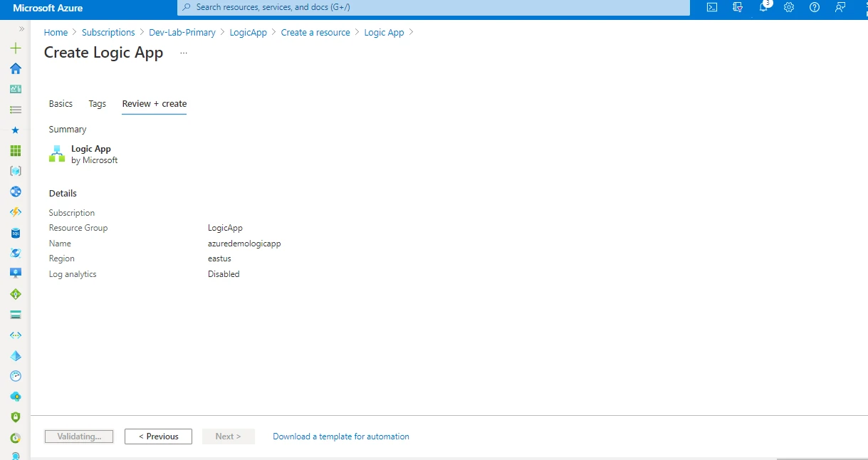Open the Dashboard icon in the sidebar

tap(15, 88)
